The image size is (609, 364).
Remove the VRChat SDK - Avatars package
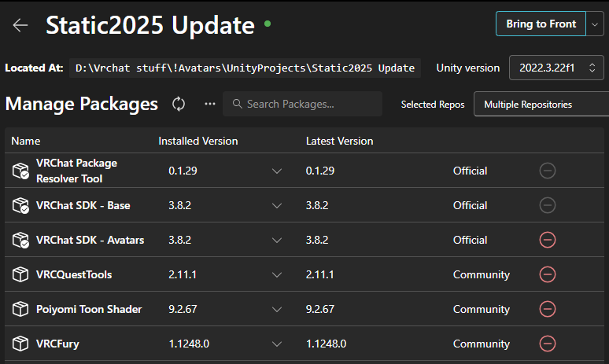548,240
